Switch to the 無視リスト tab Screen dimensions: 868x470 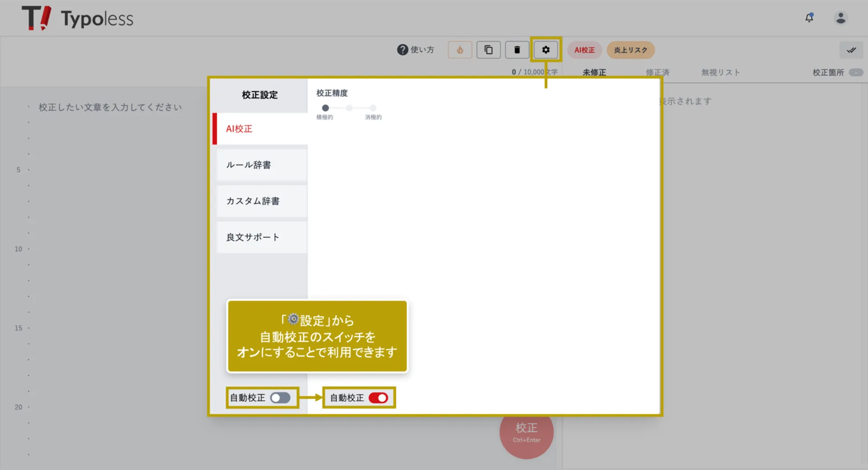coord(721,72)
